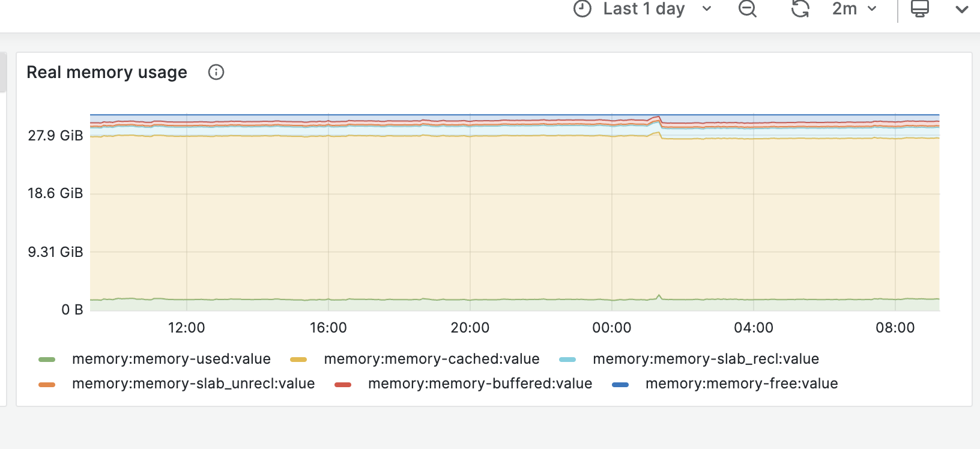Open the clock icon time range picker
This screenshot has width=980, height=449.
(582, 8)
